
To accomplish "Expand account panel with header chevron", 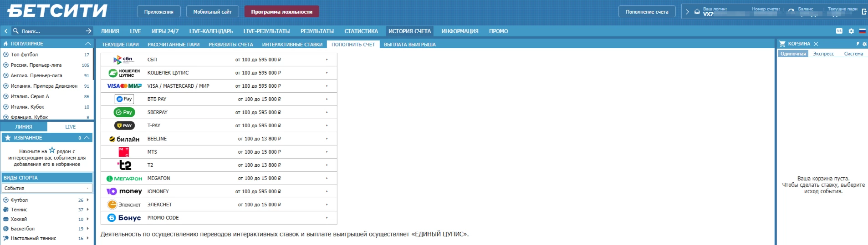I will pos(687,12).
